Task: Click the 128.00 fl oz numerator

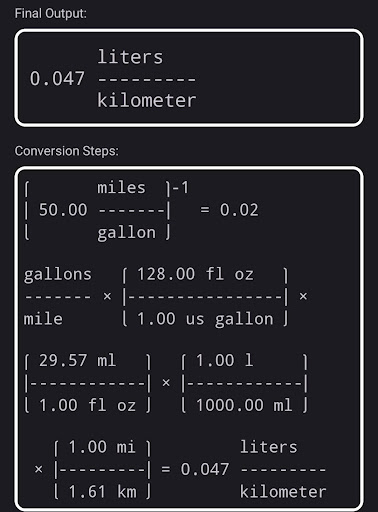Action: [195, 274]
